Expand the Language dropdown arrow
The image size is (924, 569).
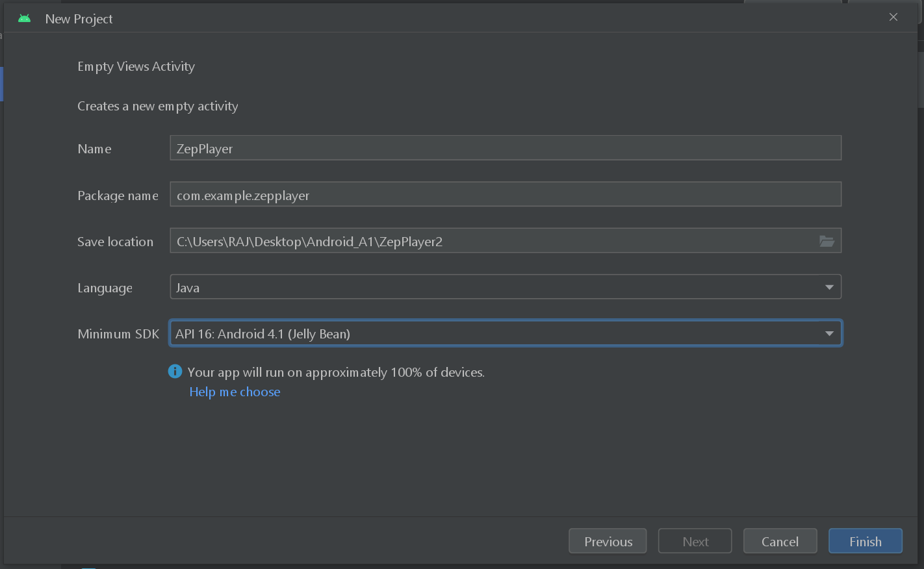[829, 287]
